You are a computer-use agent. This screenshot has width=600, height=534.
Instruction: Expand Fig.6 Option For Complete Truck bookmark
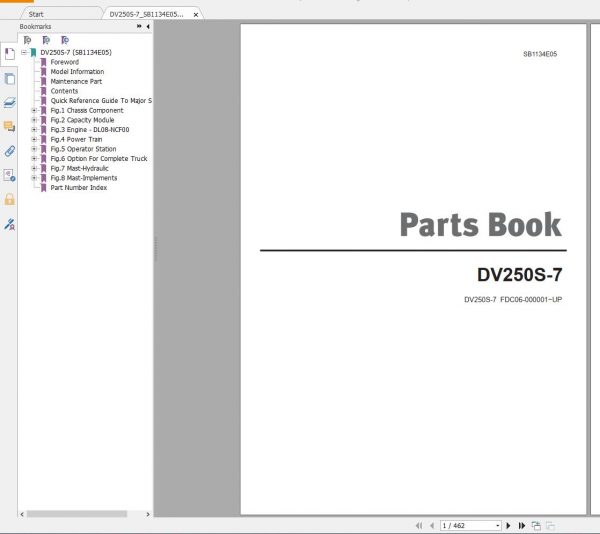tap(34, 158)
